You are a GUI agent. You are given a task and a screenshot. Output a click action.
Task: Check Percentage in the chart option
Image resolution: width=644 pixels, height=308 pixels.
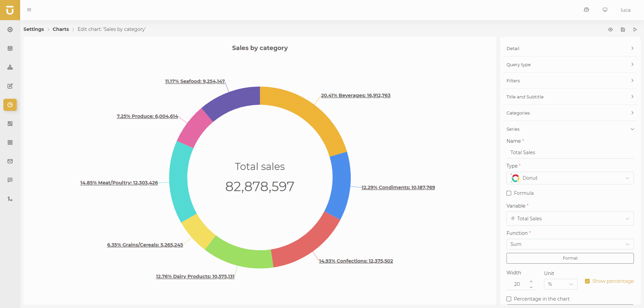click(x=509, y=299)
